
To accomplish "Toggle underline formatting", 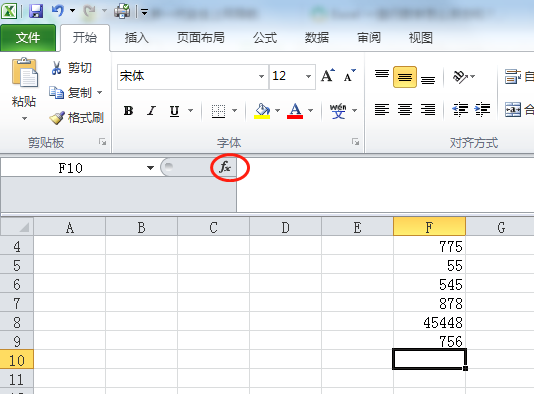I will [x=174, y=111].
